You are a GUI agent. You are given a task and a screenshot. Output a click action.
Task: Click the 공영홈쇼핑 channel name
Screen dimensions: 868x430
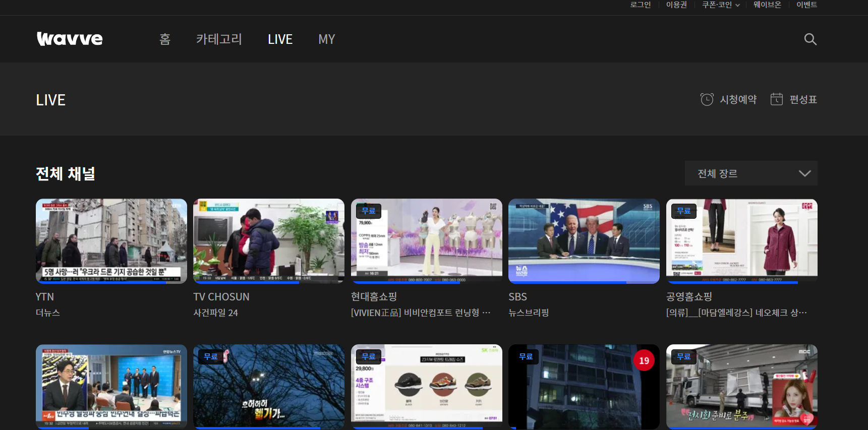pos(689,297)
